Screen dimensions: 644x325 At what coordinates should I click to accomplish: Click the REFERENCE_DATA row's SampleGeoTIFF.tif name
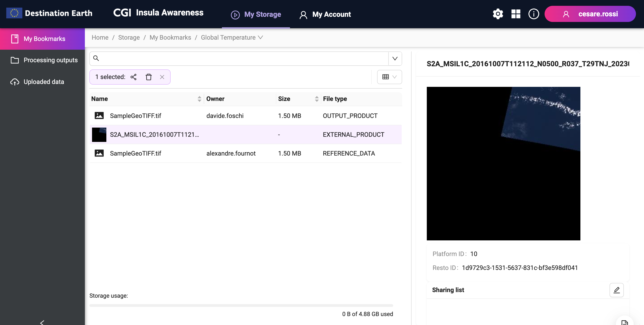pos(135,153)
